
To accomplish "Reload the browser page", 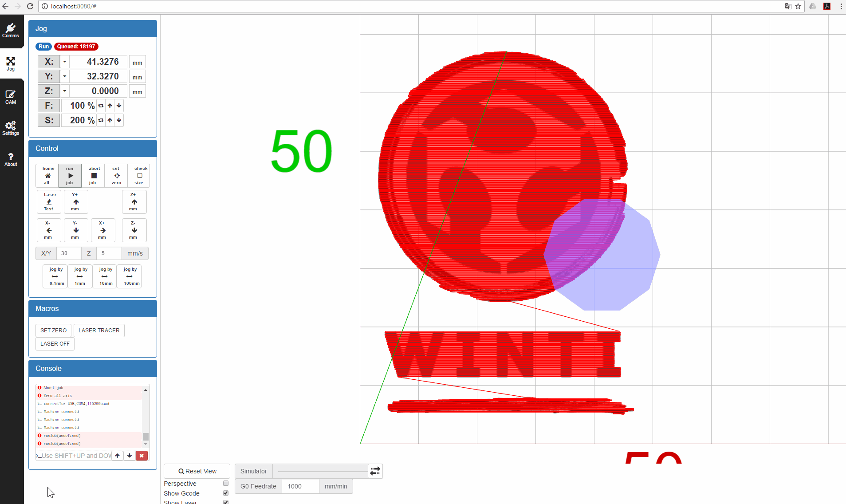I will pyautogui.click(x=30, y=6).
